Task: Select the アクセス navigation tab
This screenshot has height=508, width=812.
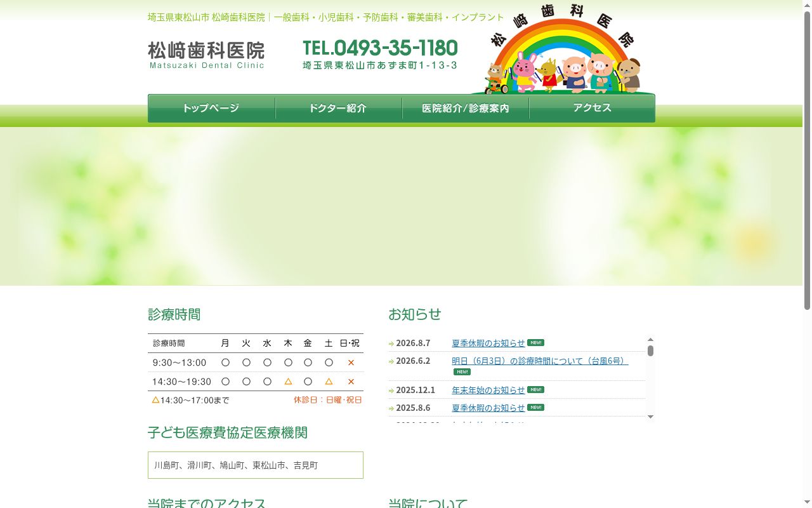Action: [593, 108]
